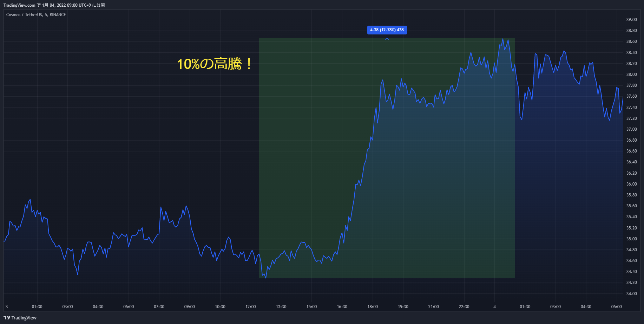644x324 pixels.
Task: Click the 16:30 time axis label
Action: [x=342, y=307]
